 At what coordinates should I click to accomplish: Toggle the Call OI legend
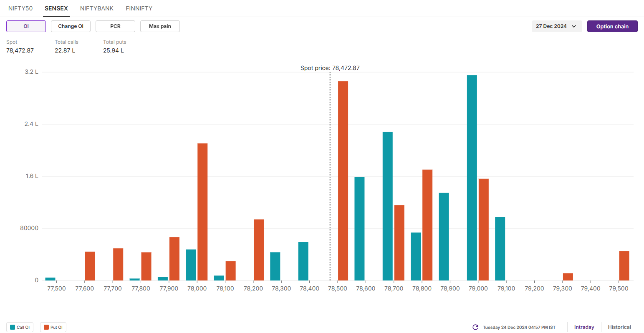(x=20, y=327)
